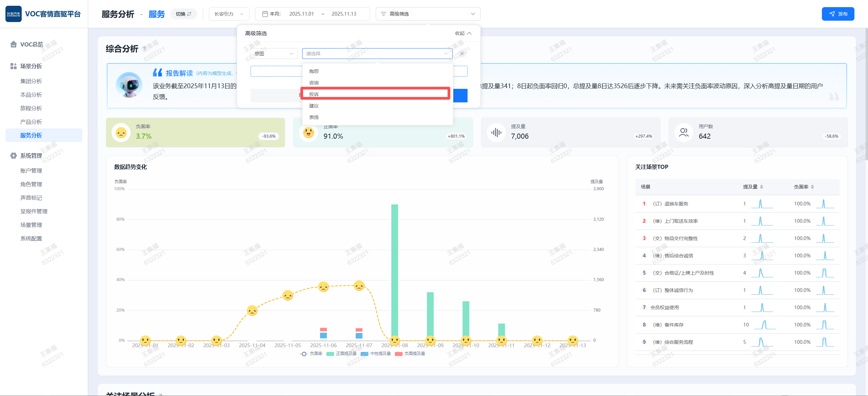868x396 pixels.
Task: Click the 切换 switch button
Action: [183, 14]
